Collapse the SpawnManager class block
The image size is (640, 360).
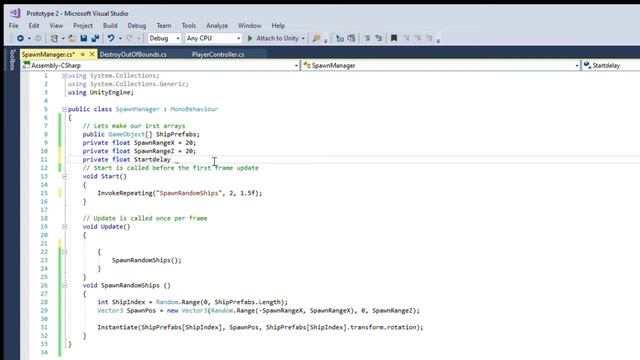[64, 109]
